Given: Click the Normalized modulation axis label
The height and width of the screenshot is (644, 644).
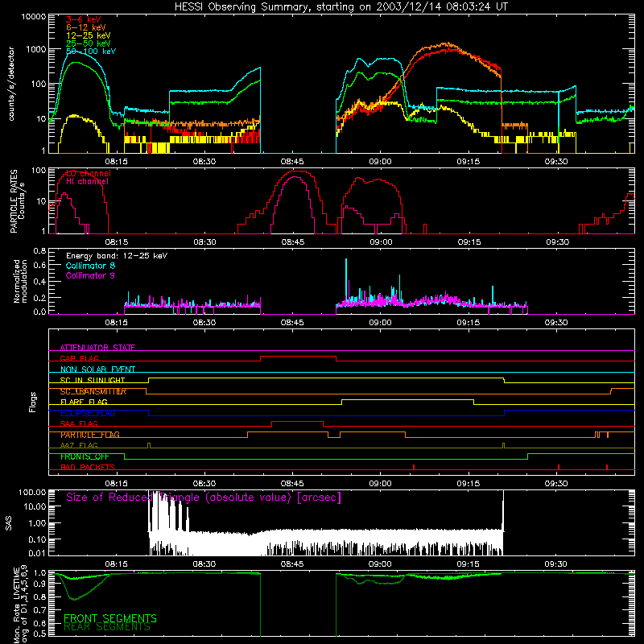Looking at the screenshot, I should coord(20,281).
